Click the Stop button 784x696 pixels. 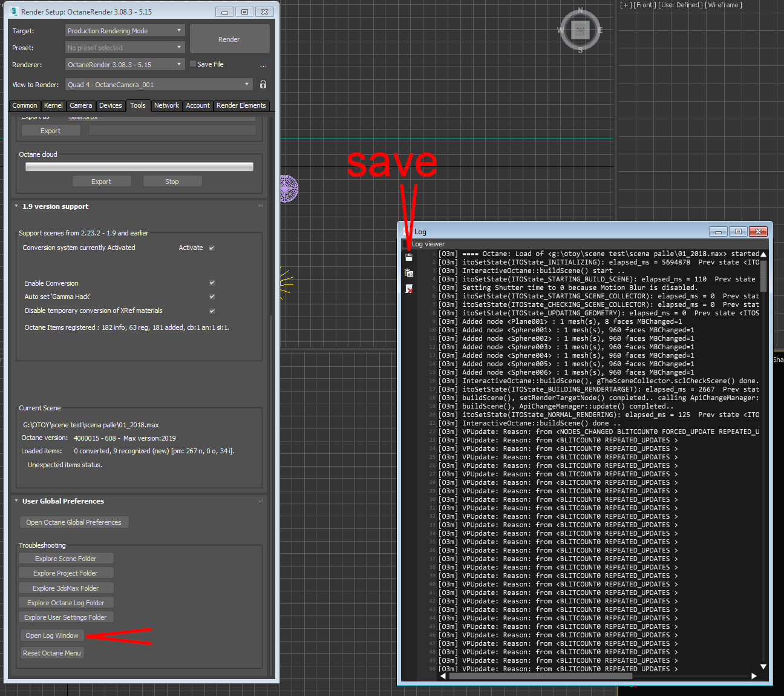[x=172, y=182]
